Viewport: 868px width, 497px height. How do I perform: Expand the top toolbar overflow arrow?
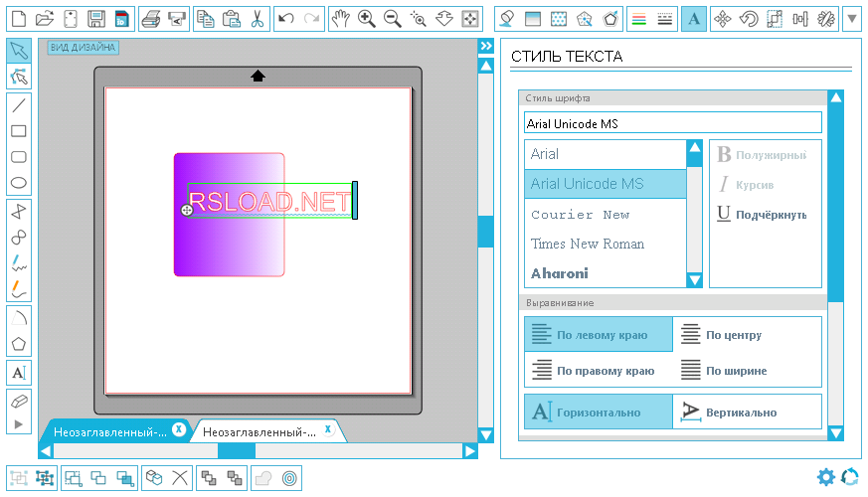click(x=852, y=19)
